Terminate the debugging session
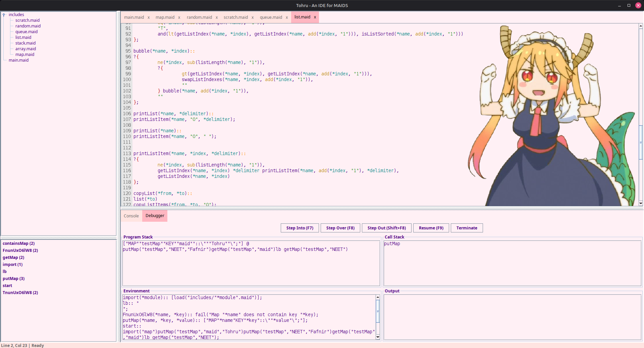This screenshot has width=644, height=348. 467,228
